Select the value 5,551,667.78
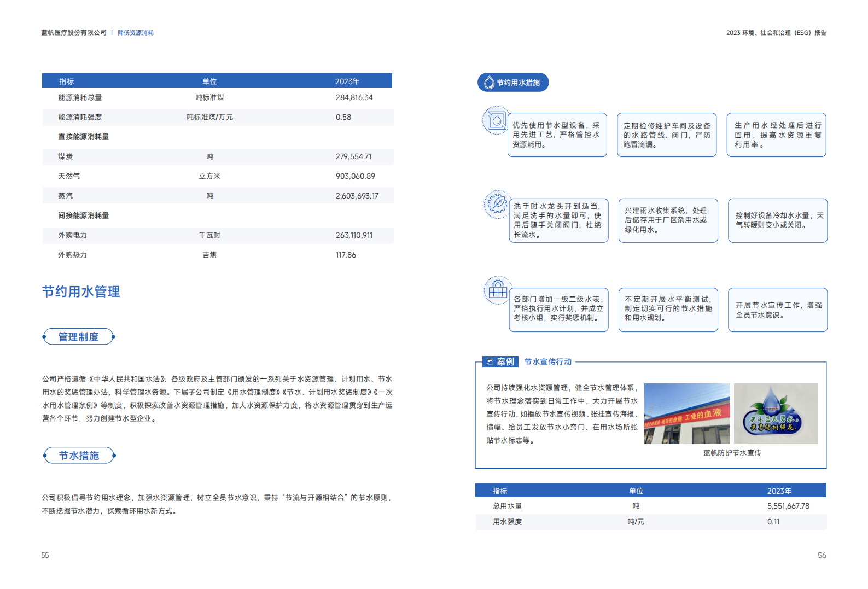868x589 pixels. (x=788, y=506)
